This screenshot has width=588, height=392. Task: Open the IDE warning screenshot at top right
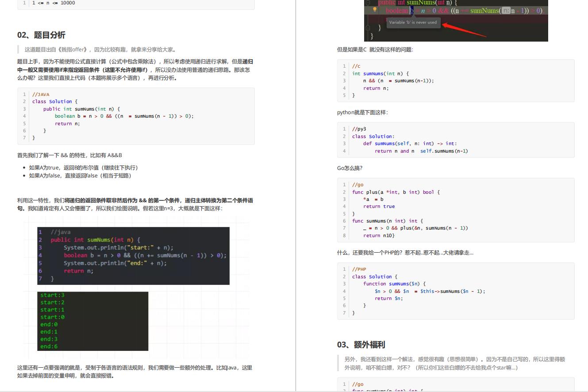pyautogui.click(x=456, y=21)
